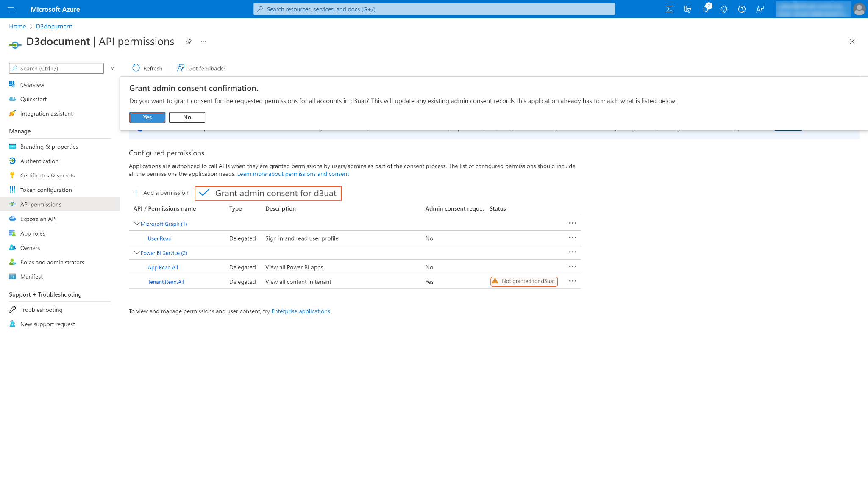Focus the global Azure search box

point(434,9)
